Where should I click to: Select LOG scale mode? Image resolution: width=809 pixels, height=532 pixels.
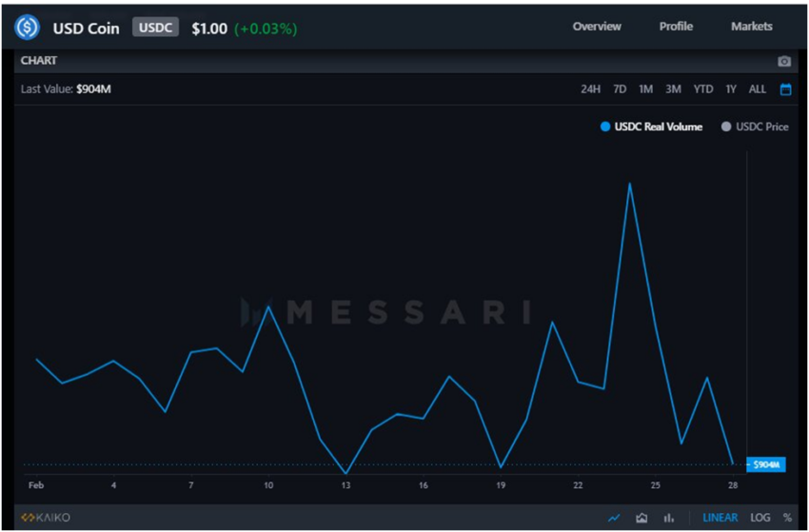760,518
